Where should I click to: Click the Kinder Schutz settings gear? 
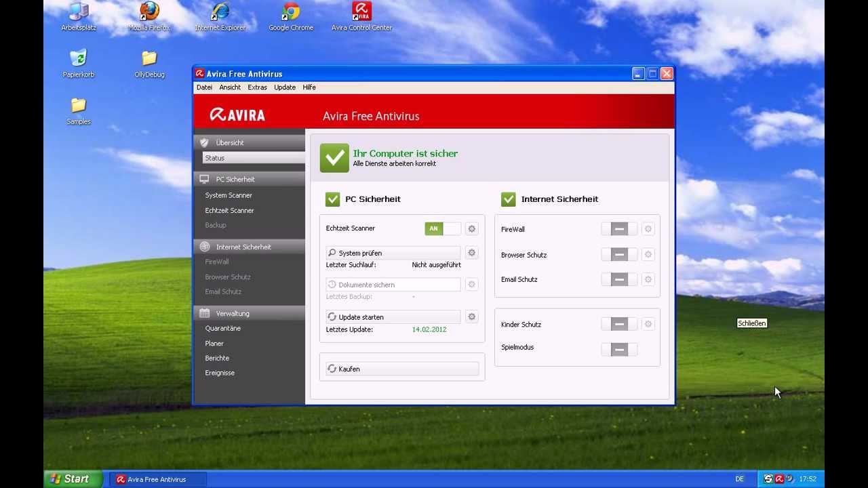tap(648, 324)
